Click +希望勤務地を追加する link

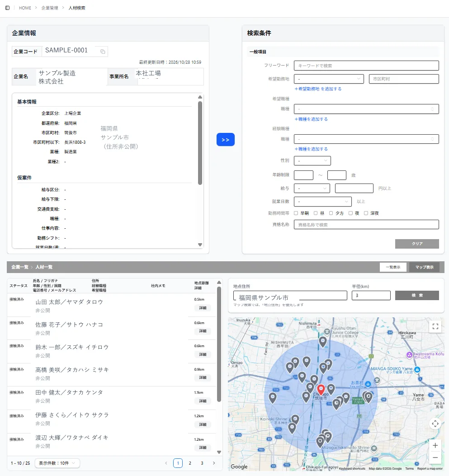pyautogui.click(x=318, y=89)
